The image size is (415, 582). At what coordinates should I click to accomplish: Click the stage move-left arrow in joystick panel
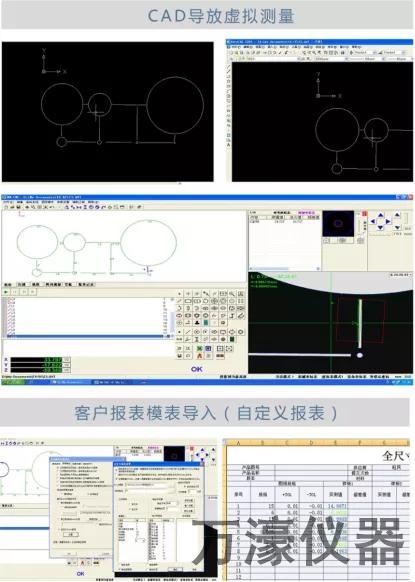click(373, 222)
